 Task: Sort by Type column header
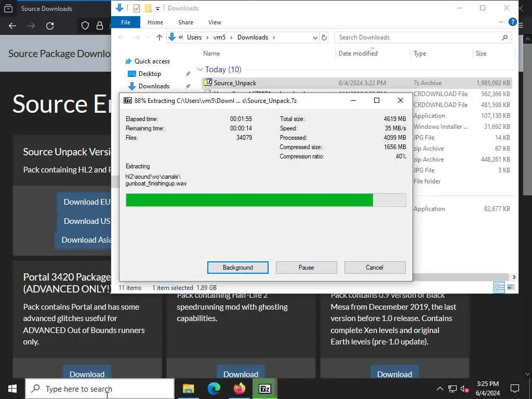click(420, 54)
